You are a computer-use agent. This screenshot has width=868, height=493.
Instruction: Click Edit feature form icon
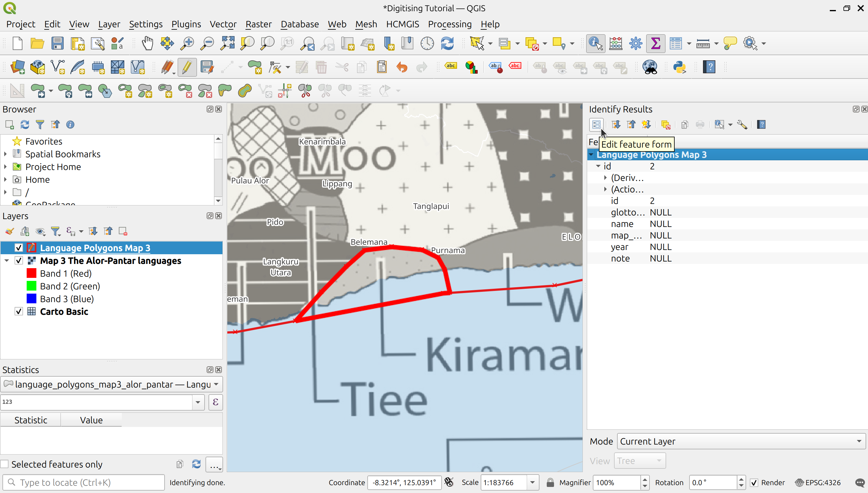(596, 125)
